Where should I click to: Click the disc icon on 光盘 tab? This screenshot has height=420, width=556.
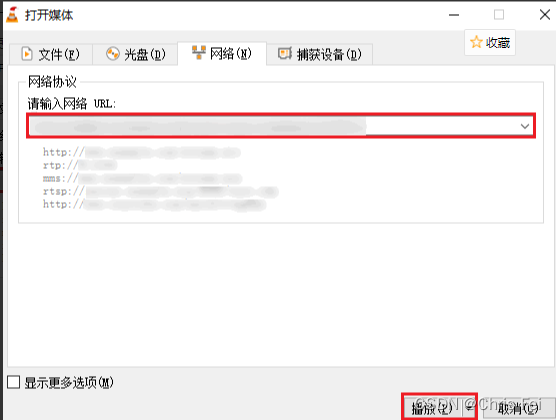[113, 54]
